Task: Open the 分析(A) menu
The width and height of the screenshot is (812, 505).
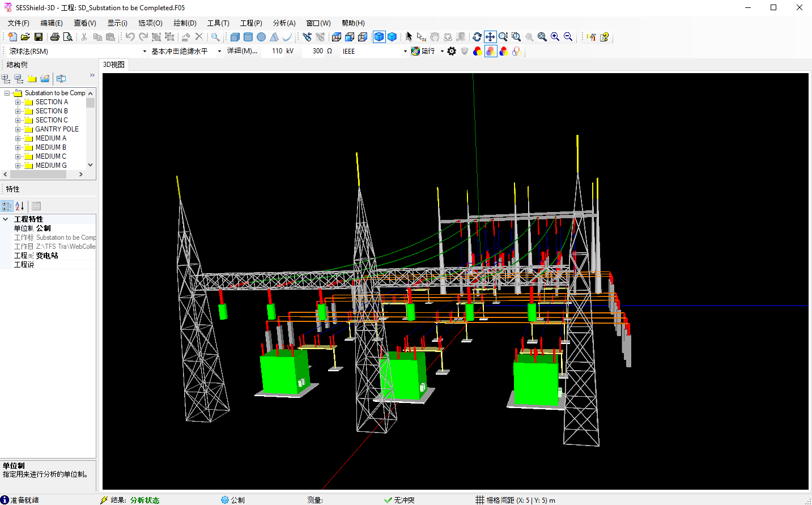Action: pos(284,23)
